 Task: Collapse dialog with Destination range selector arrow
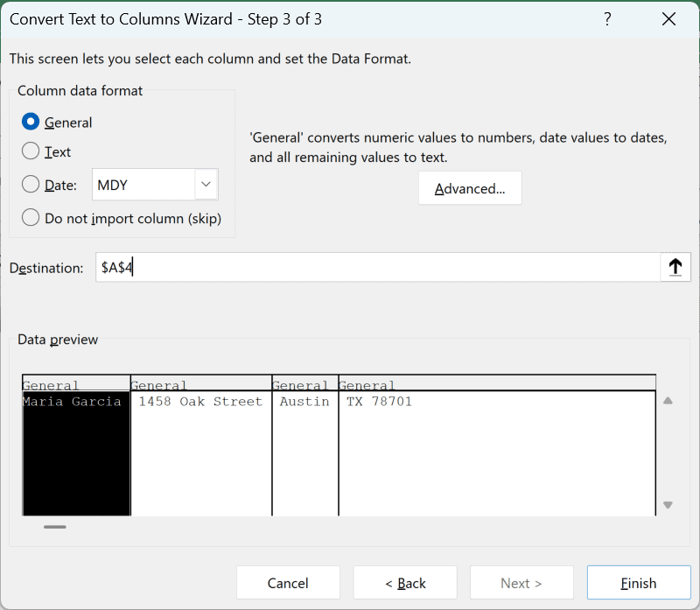point(675,267)
